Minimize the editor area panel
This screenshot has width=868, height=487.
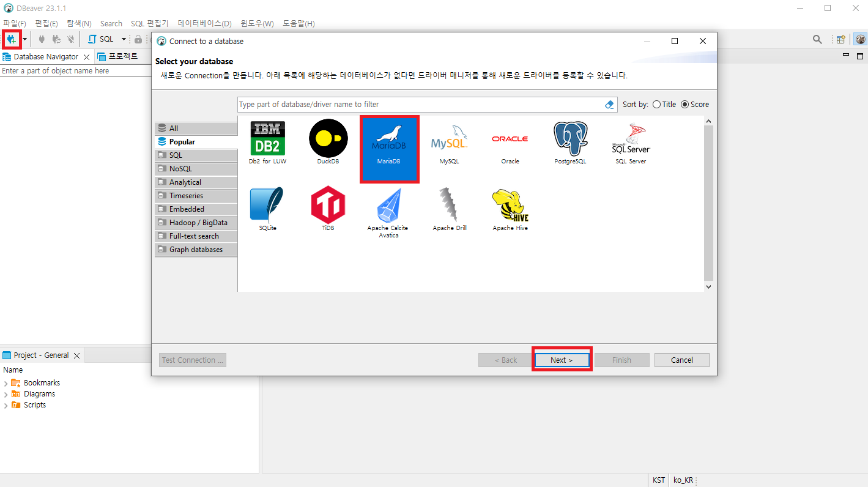coord(846,56)
